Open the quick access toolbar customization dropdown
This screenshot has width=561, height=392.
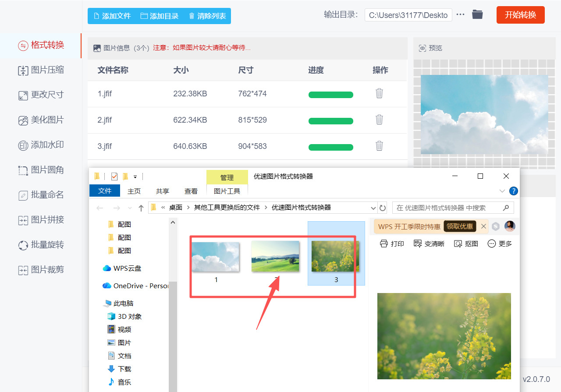(x=135, y=176)
